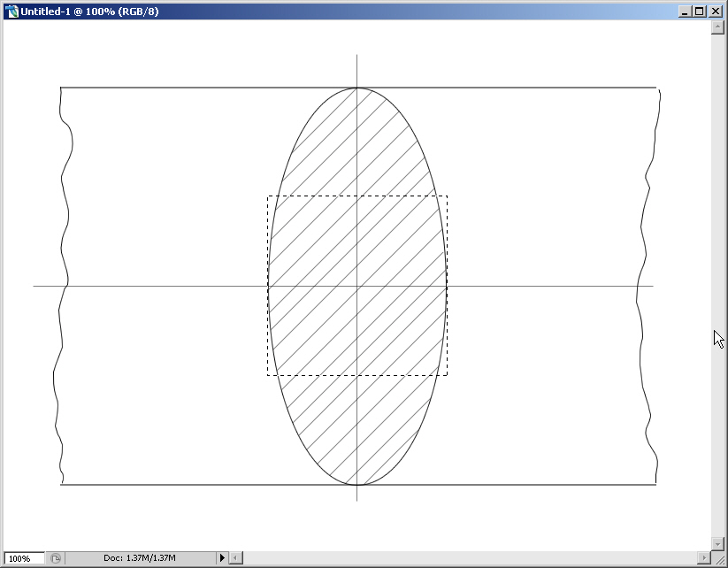Close the Untitled-1 document window
The width and height of the screenshot is (728, 568).
[x=716, y=12]
